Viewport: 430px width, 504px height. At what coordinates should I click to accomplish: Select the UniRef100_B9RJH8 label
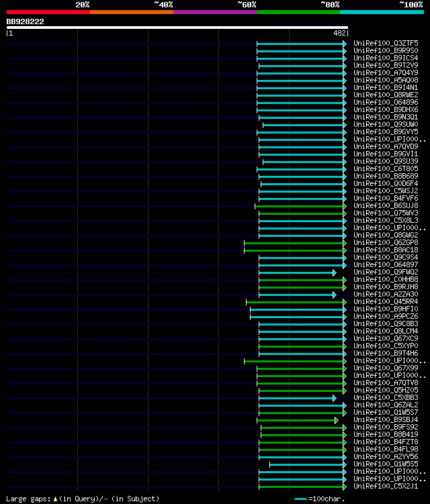(x=386, y=287)
